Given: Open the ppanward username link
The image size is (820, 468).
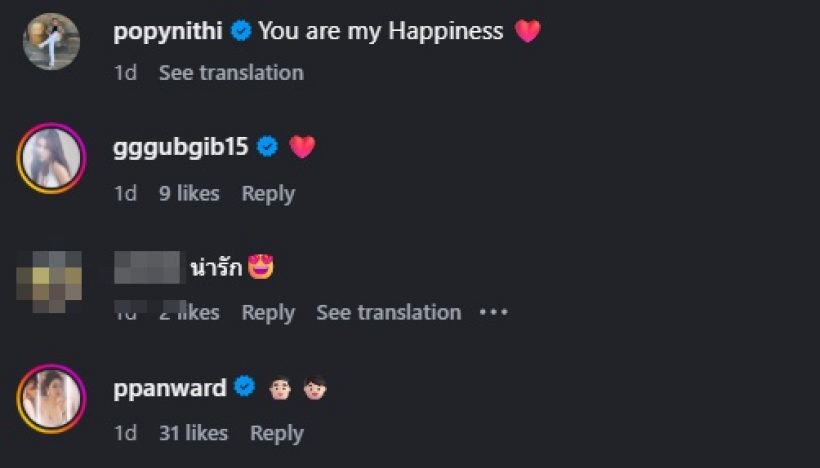Looking at the screenshot, I should pyautogui.click(x=170, y=387).
